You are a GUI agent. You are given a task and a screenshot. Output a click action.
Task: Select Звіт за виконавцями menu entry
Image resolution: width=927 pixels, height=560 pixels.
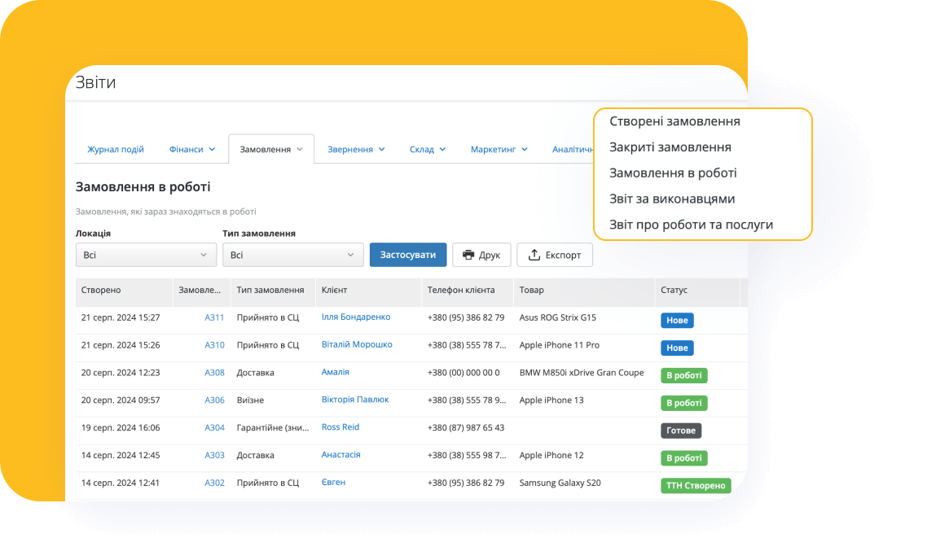672,199
